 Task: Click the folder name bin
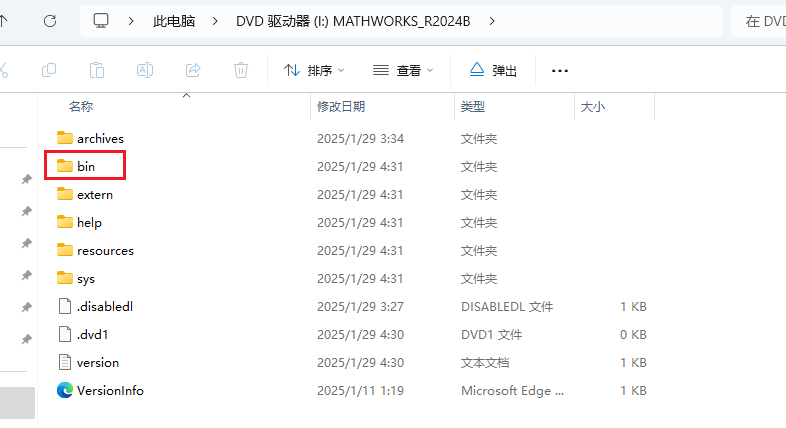[x=86, y=166]
